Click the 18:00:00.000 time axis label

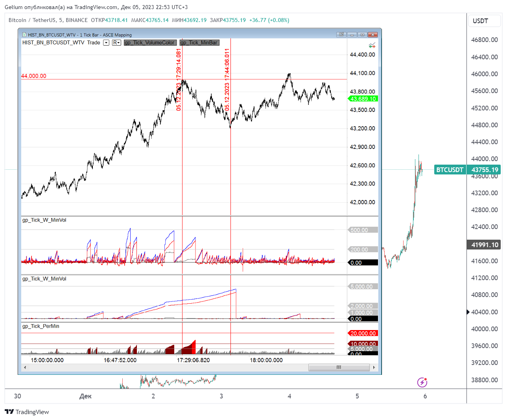point(266,360)
